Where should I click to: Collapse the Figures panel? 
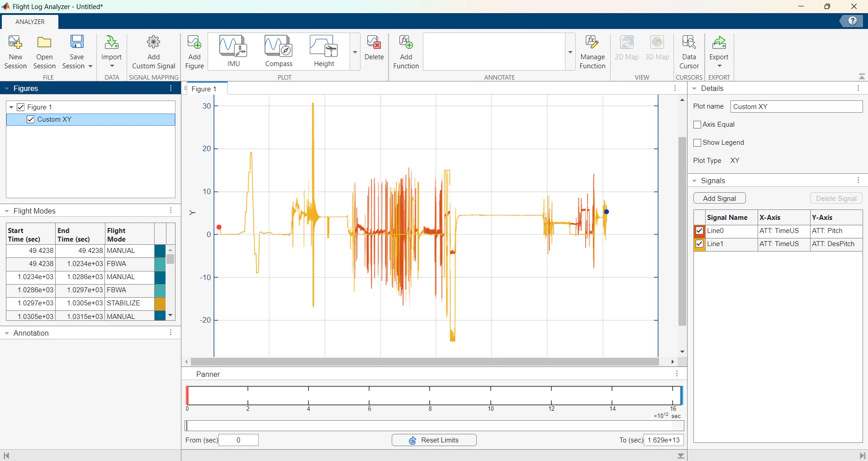pyautogui.click(x=7, y=89)
